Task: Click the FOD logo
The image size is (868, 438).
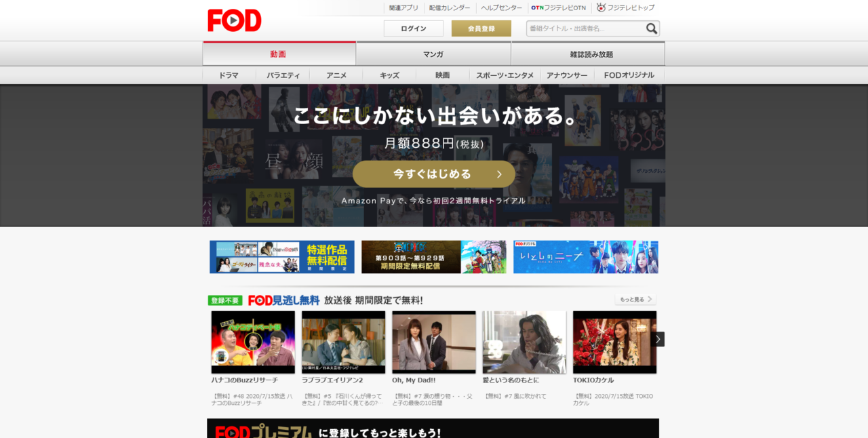Action: (234, 20)
